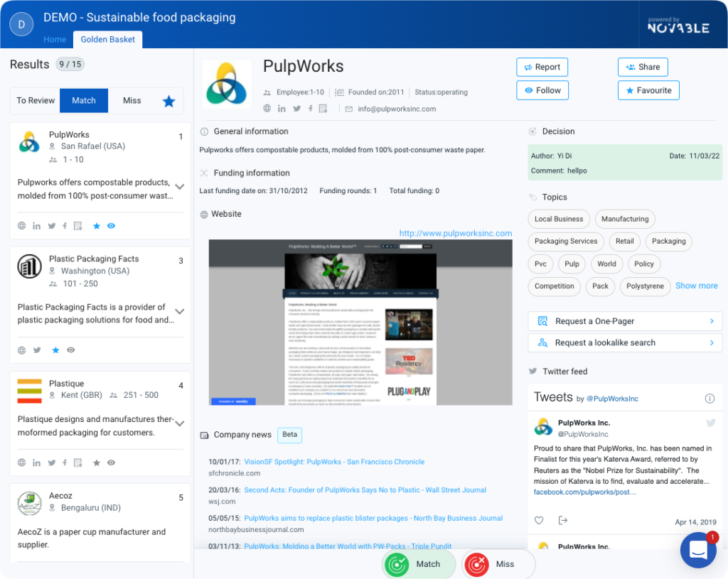Click the Beta badge beside Company news
The height and width of the screenshot is (579, 728).
(x=290, y=435)
